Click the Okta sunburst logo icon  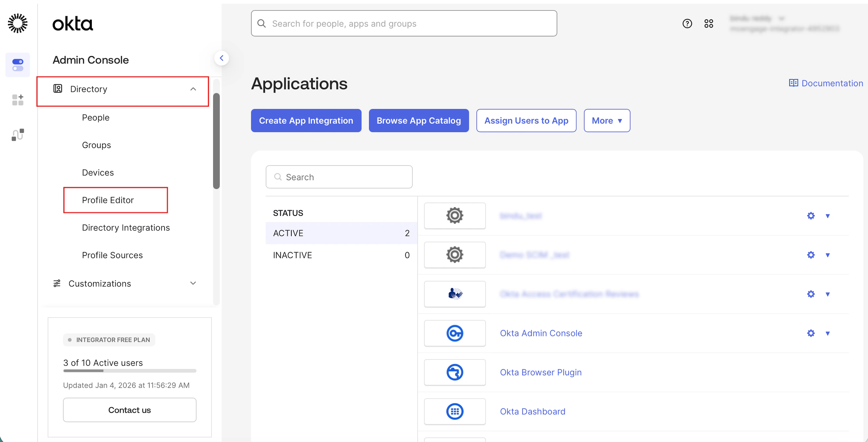(x=18, y=23)
